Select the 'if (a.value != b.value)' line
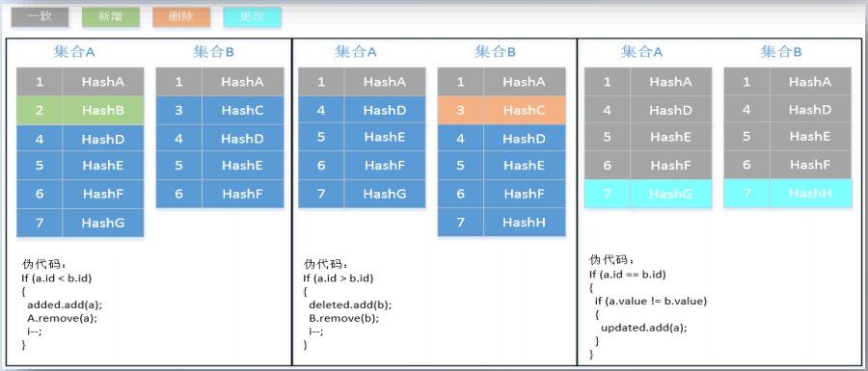This screenshot has width=868, height=371. [651, 302]
